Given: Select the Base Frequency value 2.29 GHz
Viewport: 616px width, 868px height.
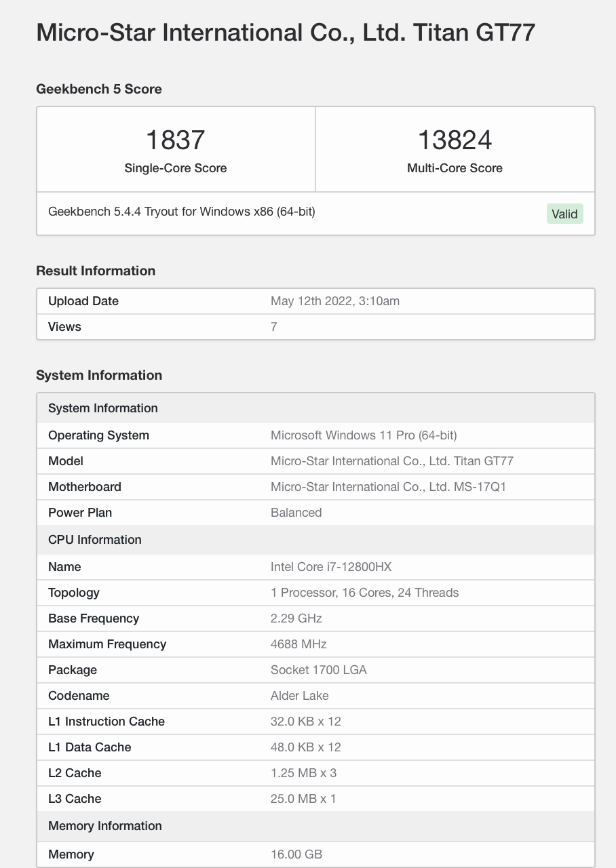Looking at the screenshot, I should coord(296,618).
